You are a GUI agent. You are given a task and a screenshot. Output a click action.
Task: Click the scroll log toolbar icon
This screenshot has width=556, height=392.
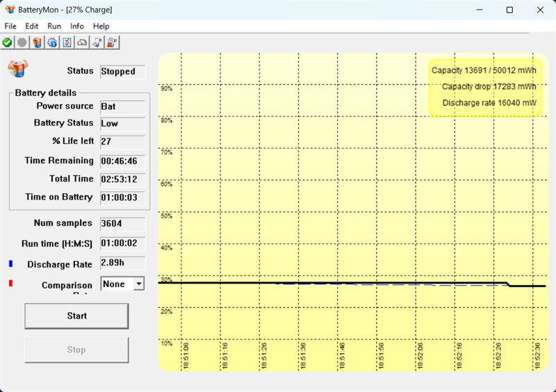[x=97, y=42]
